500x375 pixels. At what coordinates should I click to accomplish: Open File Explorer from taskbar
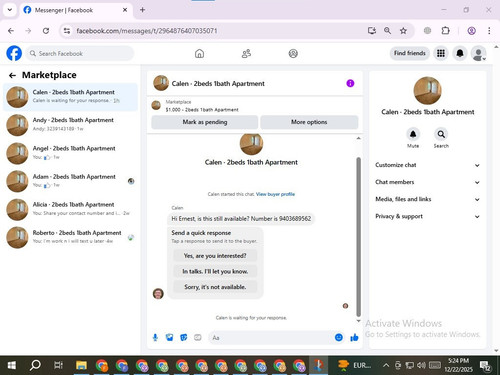point(81,366)
